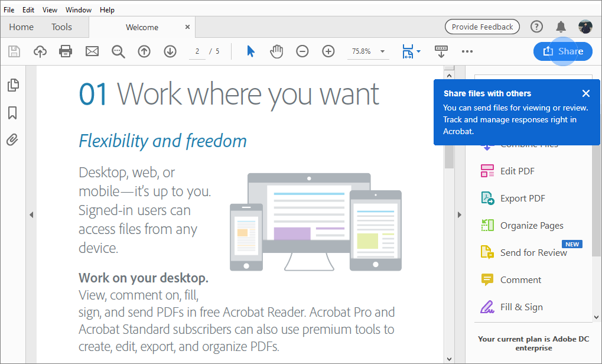This screenshot has width=602, height=364.
Task: Open the Export PDF tool
Action: click(x=523, y=198)
